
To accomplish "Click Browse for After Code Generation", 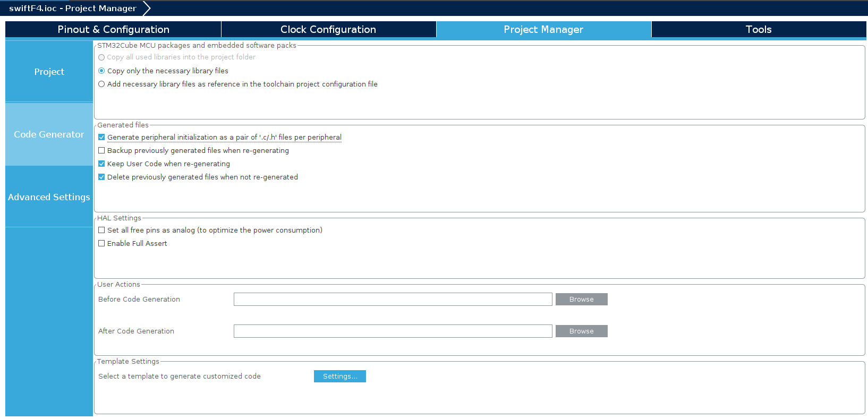I will 582,331.
